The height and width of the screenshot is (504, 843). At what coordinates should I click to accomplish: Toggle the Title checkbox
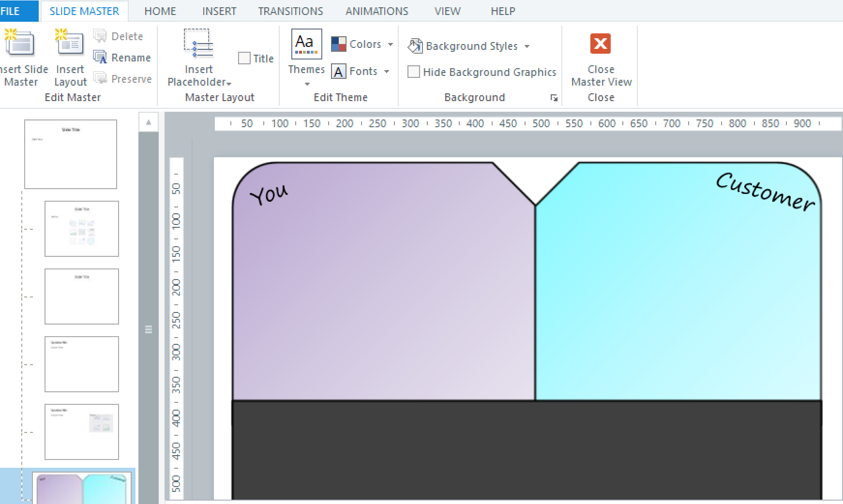(x=244, y=58)
